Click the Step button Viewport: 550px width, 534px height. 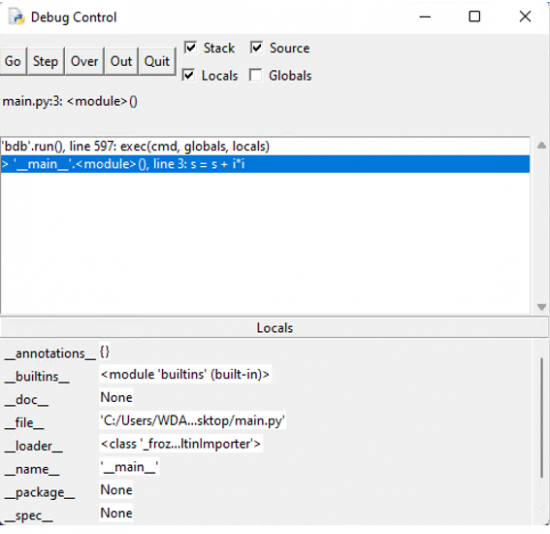(46, 61)
